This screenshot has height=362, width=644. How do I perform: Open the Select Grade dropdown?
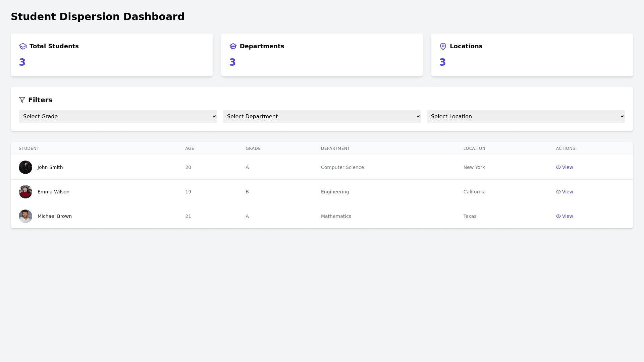click(x=118, y=116)
